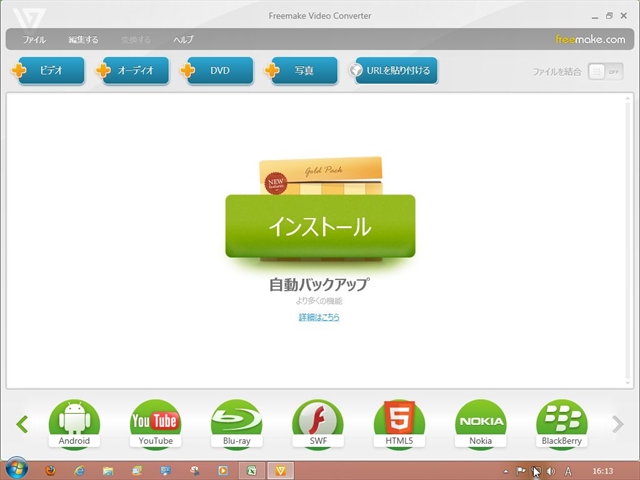
Task: Open the 詳細はこちら link
Action: pyautogui.click(x=319, y=317)
